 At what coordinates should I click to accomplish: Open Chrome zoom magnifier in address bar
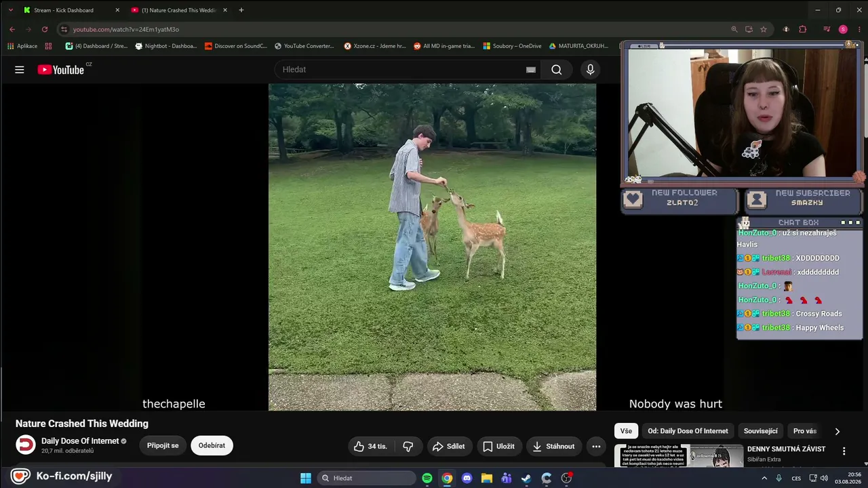pos(734,29)
